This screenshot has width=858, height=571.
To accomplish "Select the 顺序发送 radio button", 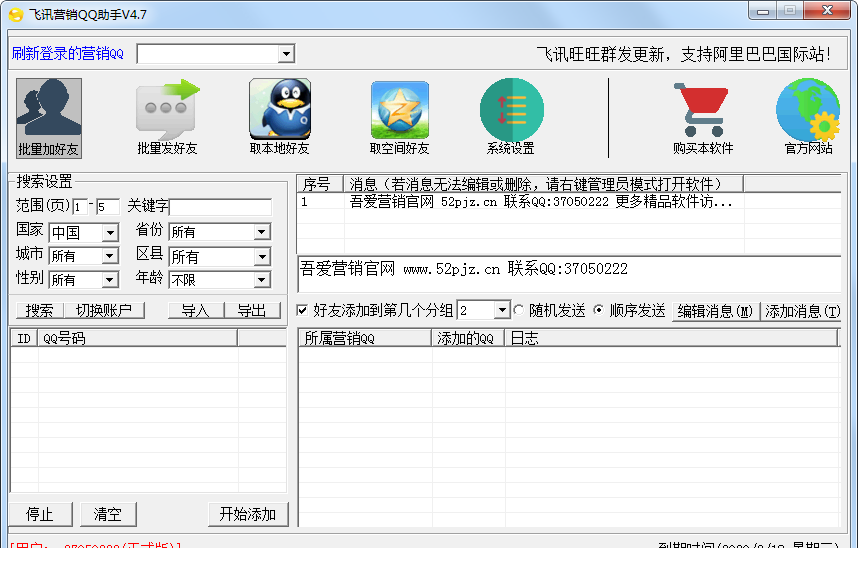I will pos(599,310).
